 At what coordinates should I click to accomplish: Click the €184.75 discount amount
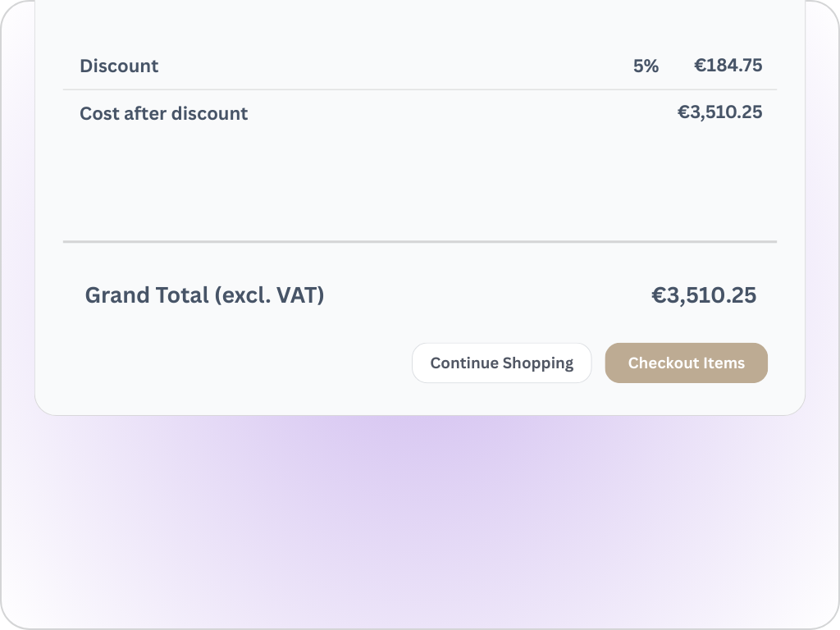pyautogui.click(x=728, y=65)
